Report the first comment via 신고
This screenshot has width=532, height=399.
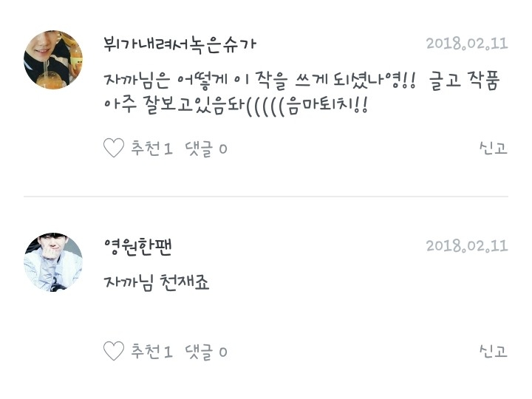pyautogui.click(x=494, y=149)
